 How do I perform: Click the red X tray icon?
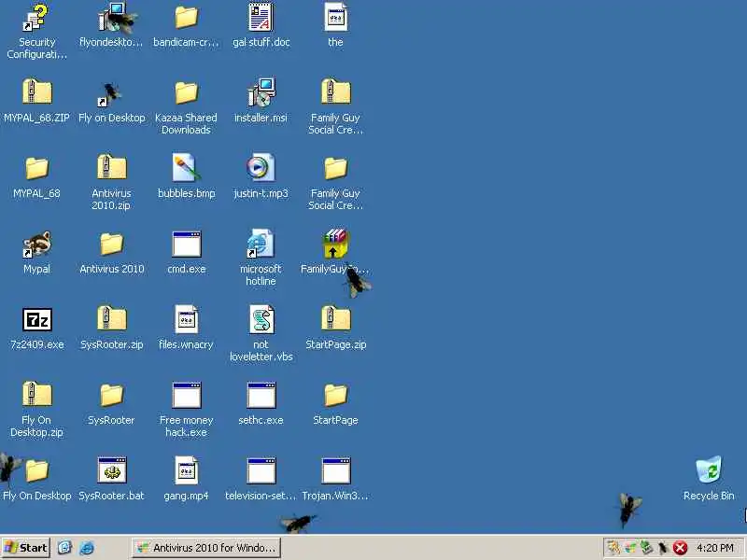point(681,549)
